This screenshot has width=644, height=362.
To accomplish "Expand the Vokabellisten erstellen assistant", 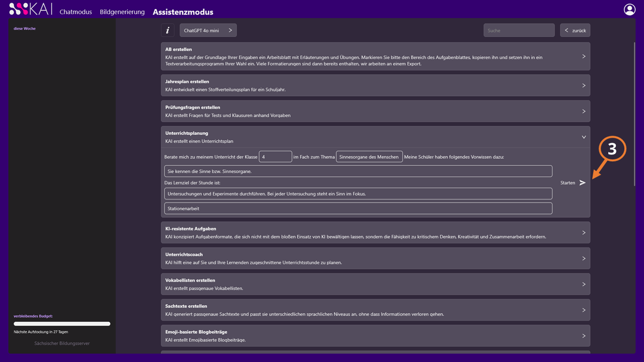I will pyautogui.click(x=375, y=284).
